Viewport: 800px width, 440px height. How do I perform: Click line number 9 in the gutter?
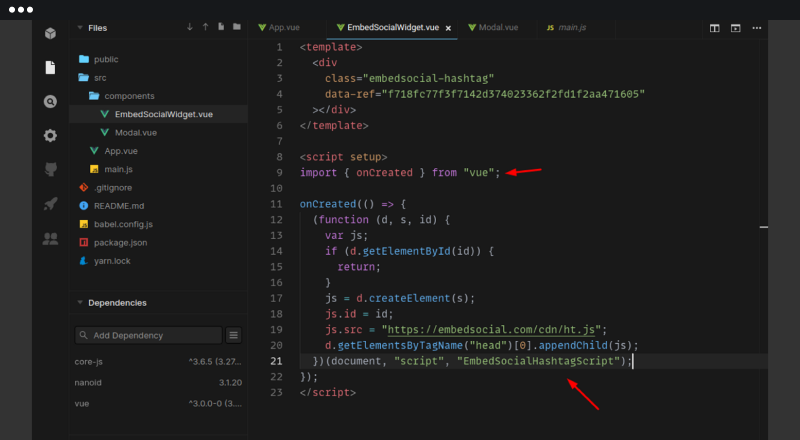click(279, 173)
